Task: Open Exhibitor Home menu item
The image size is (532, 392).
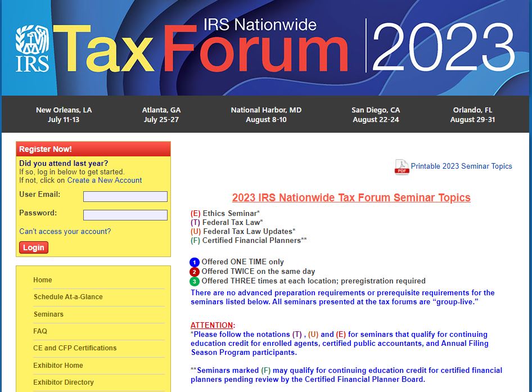Action: (58, 366)
